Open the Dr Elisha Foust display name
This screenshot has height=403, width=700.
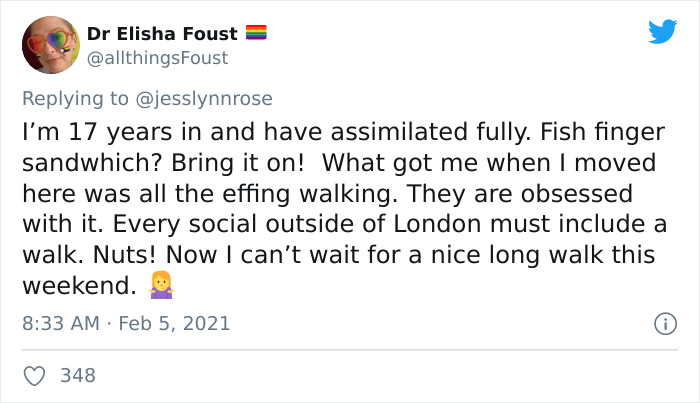(164, 34)
